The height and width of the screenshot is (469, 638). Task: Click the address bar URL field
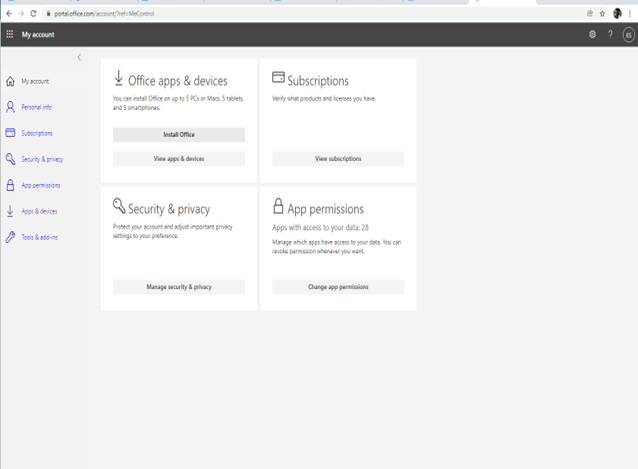317,14
